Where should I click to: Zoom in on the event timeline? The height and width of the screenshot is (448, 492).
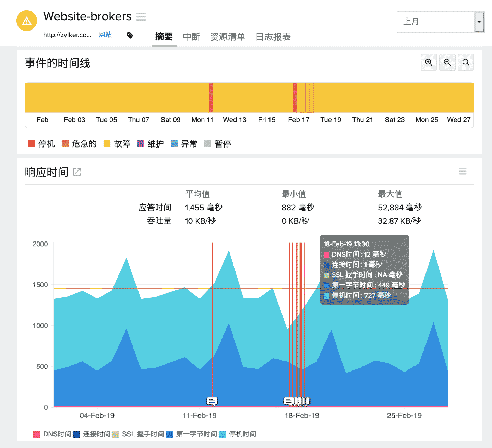429,62
